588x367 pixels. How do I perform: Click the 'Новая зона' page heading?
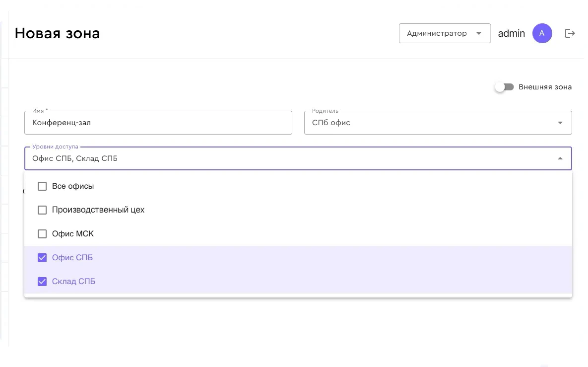click(57, 33)
